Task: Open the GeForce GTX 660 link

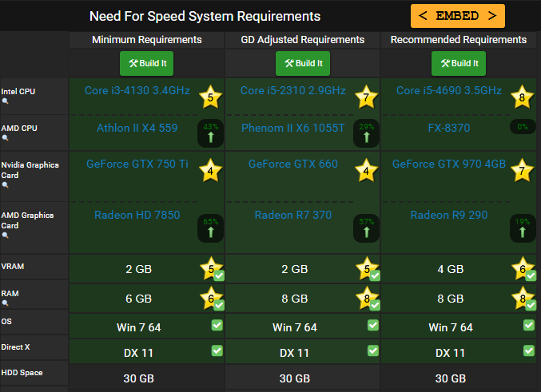Action: click(x=293, y=164)
